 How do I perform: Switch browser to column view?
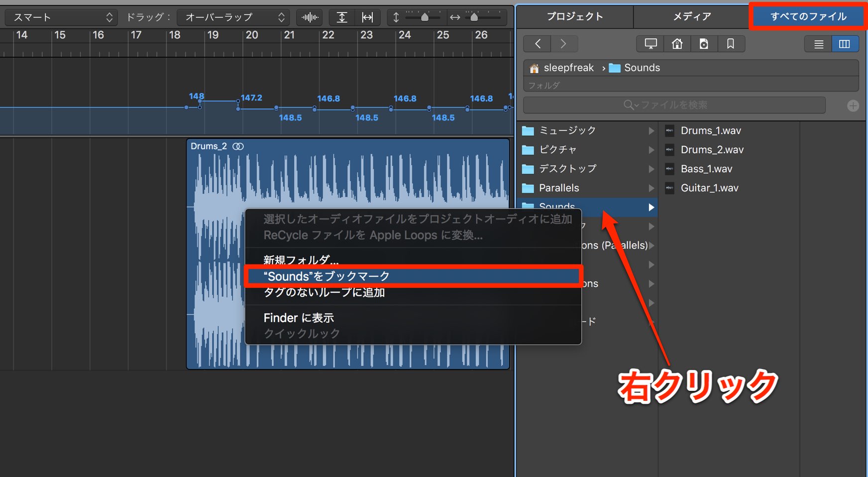[845, 44]
